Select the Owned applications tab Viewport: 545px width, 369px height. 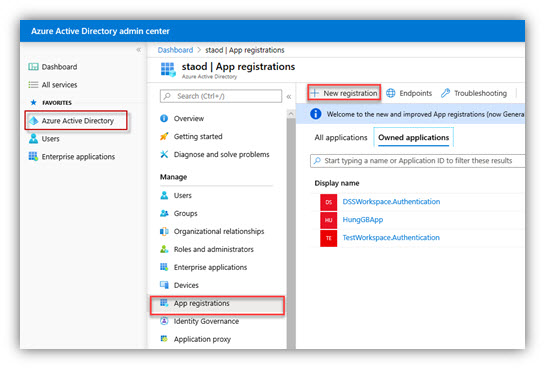click(x=414, y=138)
